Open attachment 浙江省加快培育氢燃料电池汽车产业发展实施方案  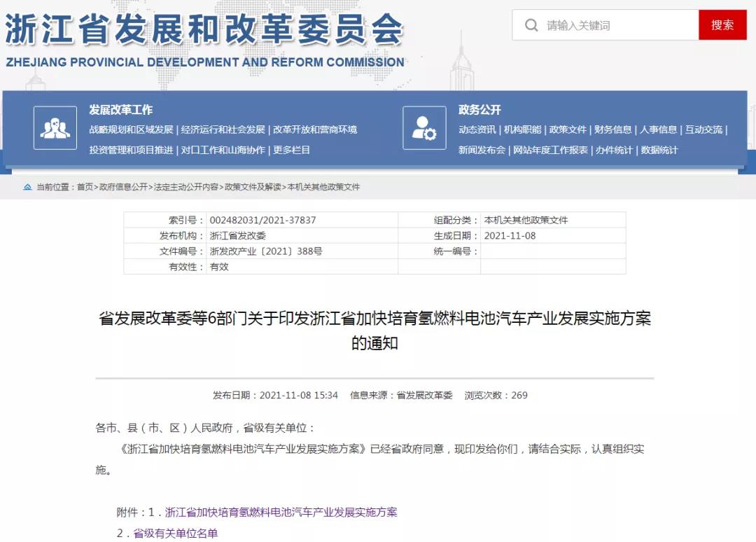[x=281, y=512]
